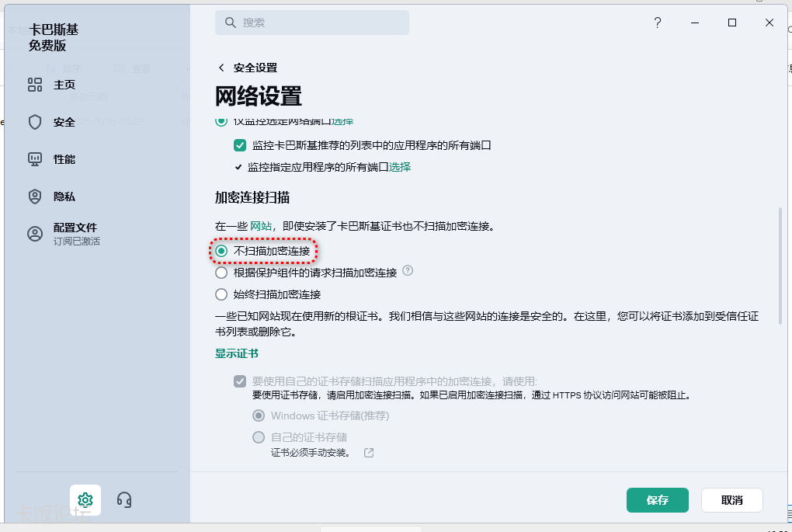Show tooltip icon next to 根据保护组件的请求扫描加密连接
Viewport: 792px width, 532px height.
[408, 270]
